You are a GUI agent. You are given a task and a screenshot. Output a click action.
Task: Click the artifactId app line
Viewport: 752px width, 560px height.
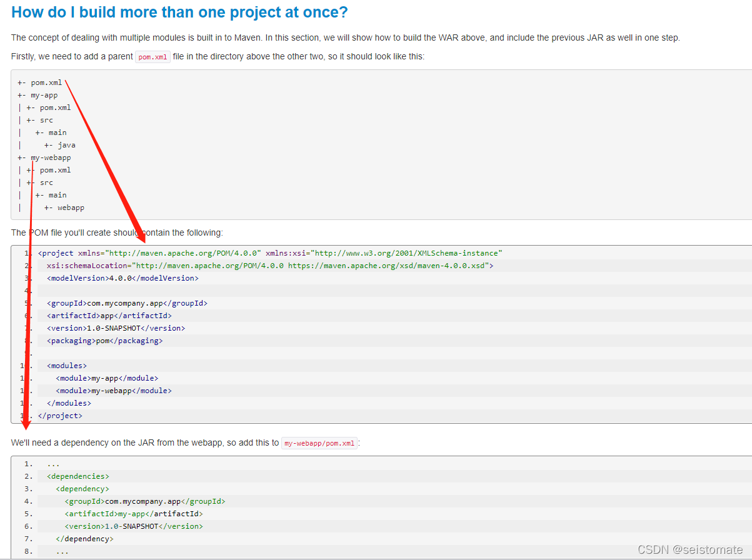pyautogui.click(x=109, y=316)
